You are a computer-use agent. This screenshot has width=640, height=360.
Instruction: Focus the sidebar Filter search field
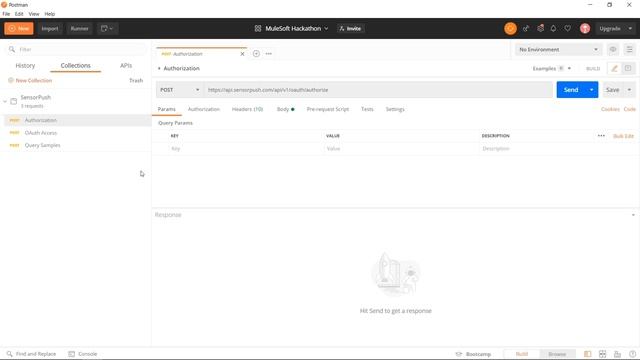[77, 49]
